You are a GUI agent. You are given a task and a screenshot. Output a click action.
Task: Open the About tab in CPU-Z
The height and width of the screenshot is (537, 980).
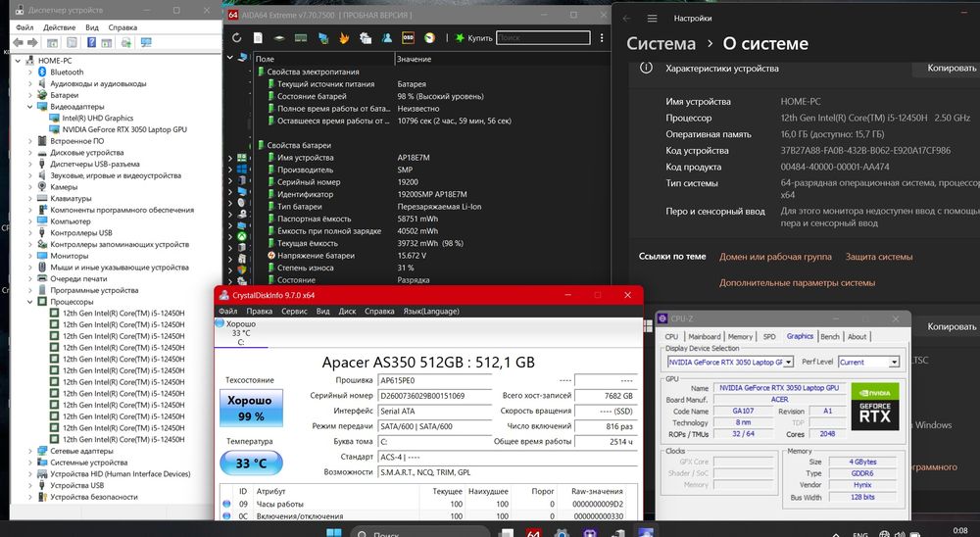pyautogui.click(x=857, y=336)
